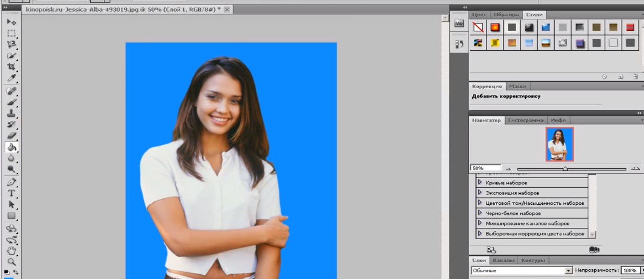Viewport: 644px width, 279px height.
Task: Select the Move tool
Action: 11,22
